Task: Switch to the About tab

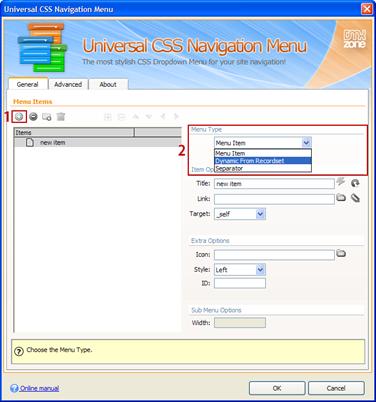Action: click(108, 84)
